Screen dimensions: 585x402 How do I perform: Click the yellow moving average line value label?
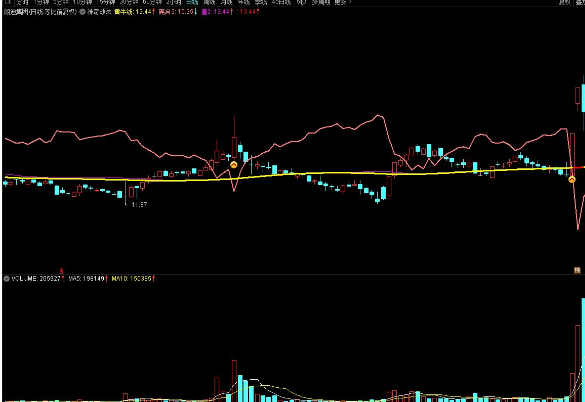tap(133, 12)
